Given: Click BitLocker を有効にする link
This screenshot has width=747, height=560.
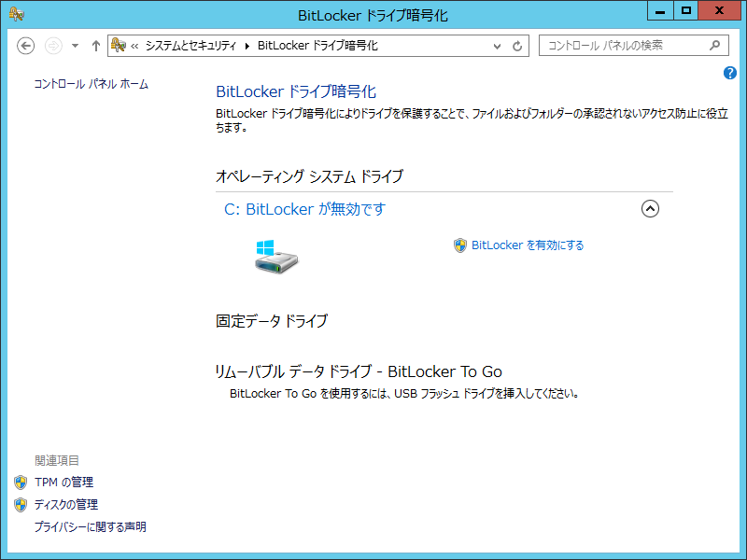Looking at the screenshot, I should tap(528, 245).
